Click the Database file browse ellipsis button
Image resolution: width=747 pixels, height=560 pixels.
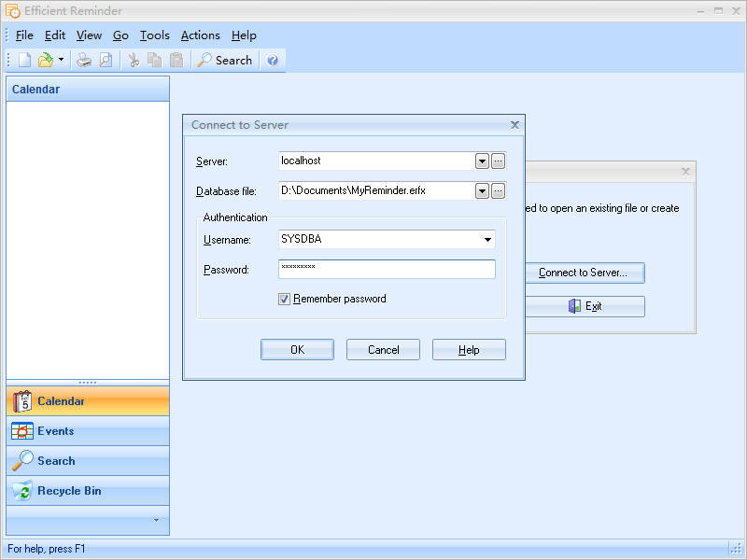pos(498,191)
